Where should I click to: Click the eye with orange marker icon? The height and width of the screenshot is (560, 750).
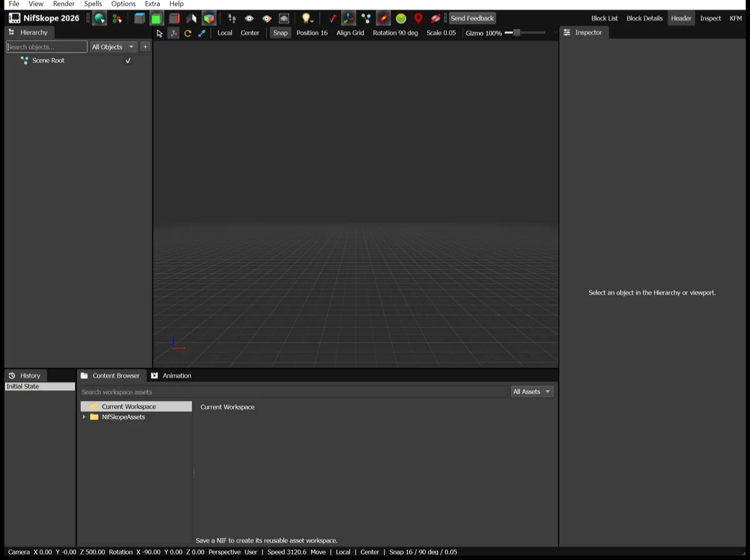(267, 19)
